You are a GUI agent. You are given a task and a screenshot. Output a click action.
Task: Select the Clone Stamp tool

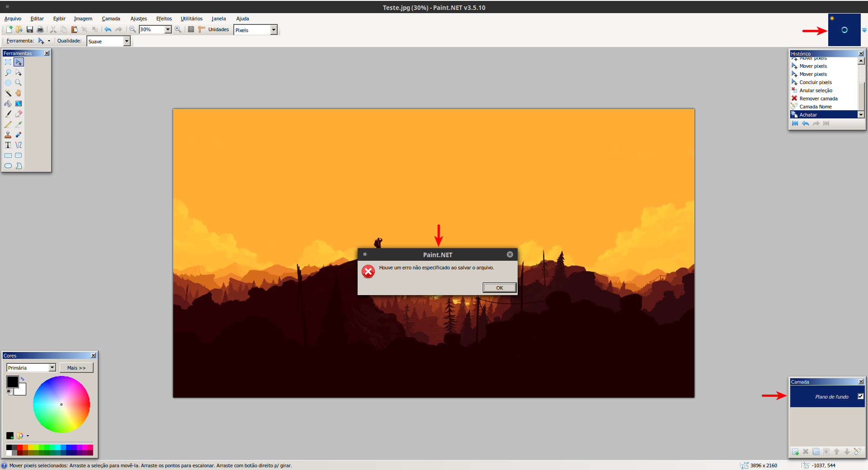[8, 135]
